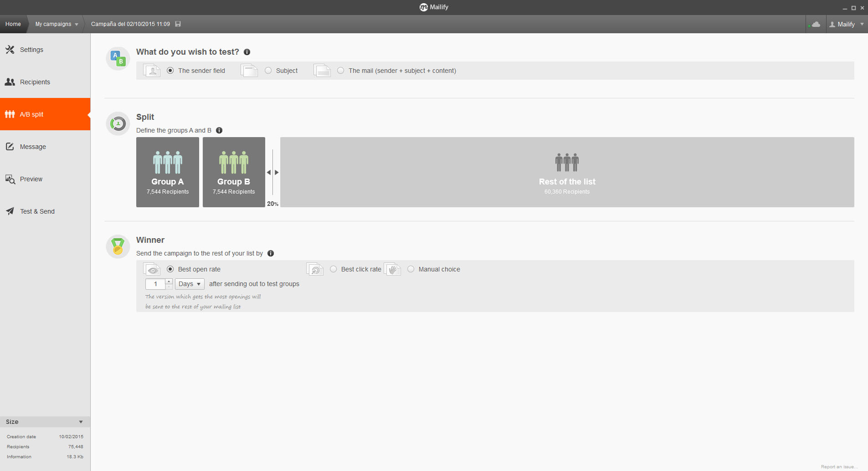Click the Best click rate icon
Screen dimensions: 868x471
tap(315, 270)
